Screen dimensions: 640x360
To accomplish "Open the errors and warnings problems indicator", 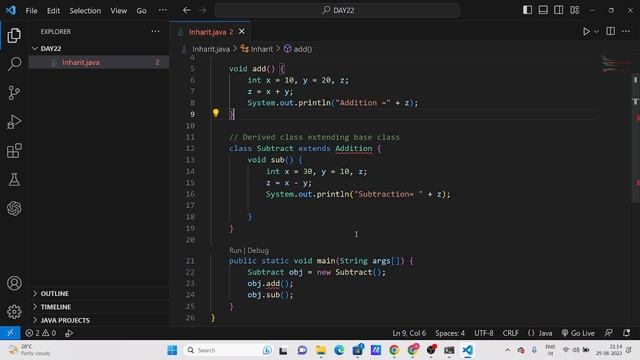I will point(40,333).
